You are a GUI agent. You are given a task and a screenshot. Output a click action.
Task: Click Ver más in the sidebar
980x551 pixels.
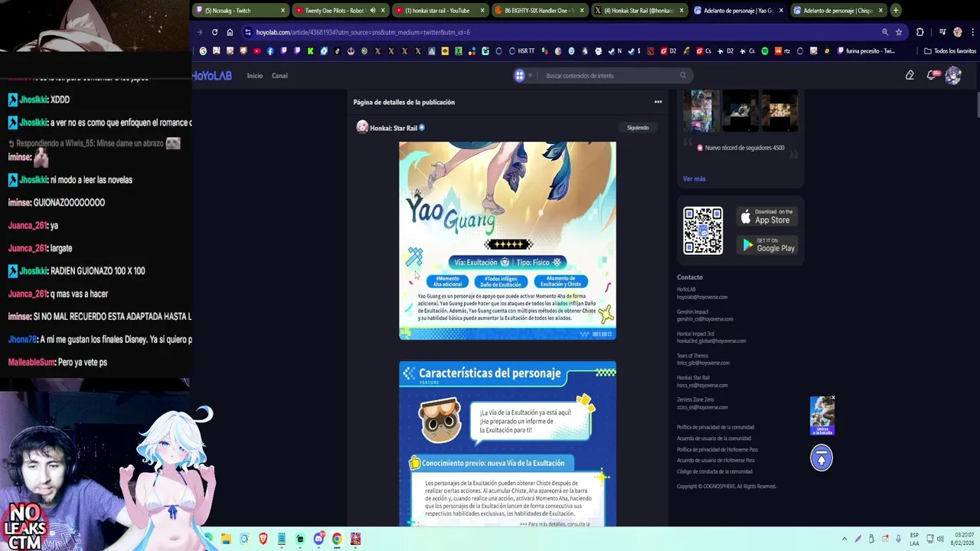(694, 179)
